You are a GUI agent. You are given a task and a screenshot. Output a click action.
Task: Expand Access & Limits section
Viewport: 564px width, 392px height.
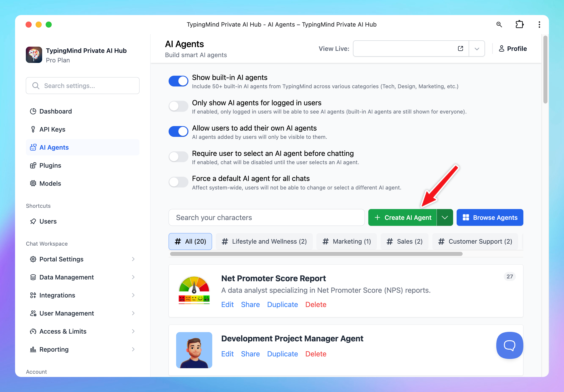pyautogui.click(x=83, y=331)
